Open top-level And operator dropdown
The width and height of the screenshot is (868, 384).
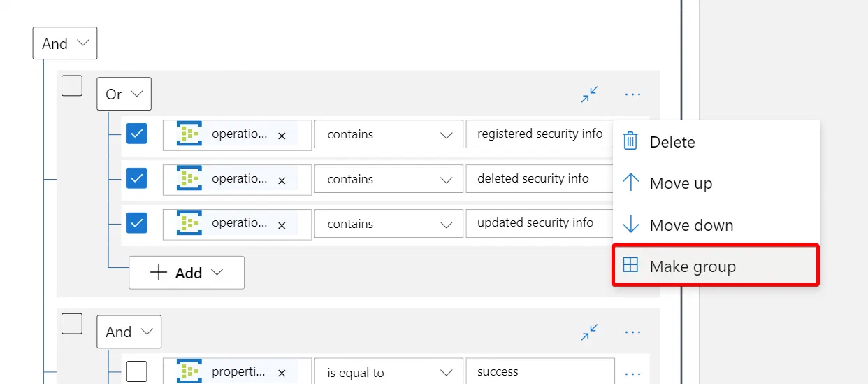(x=65, y=43)
